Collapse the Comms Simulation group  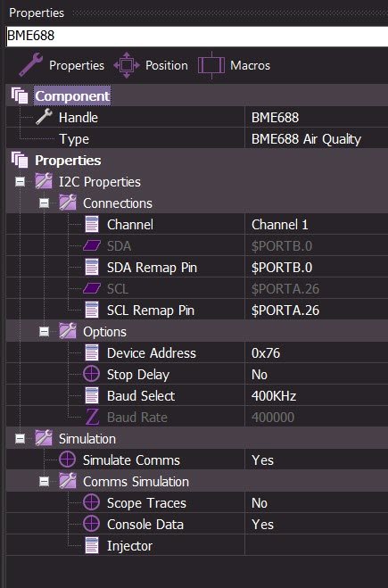44,482
